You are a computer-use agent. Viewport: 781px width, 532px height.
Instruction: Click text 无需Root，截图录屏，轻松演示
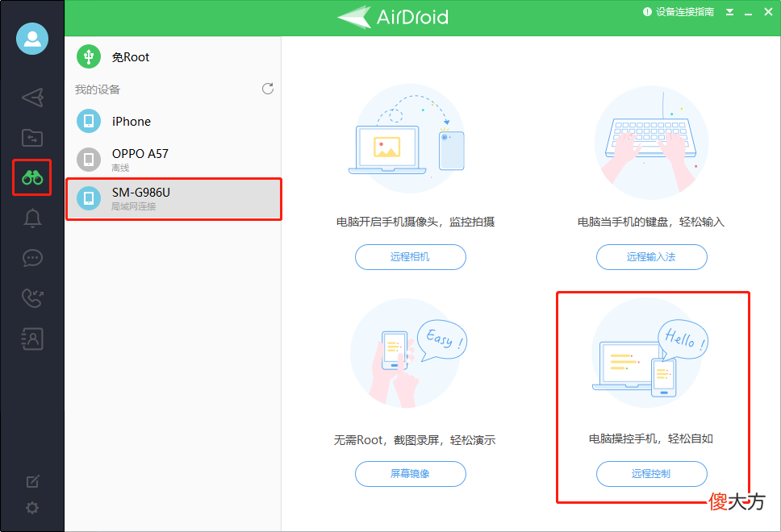tap(415, 440)
